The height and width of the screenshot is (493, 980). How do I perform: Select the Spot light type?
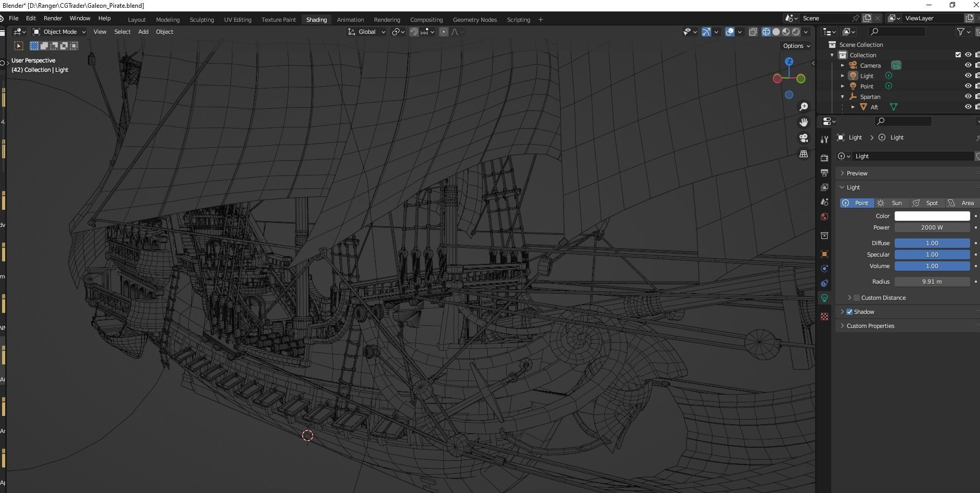tap(926, 203)
